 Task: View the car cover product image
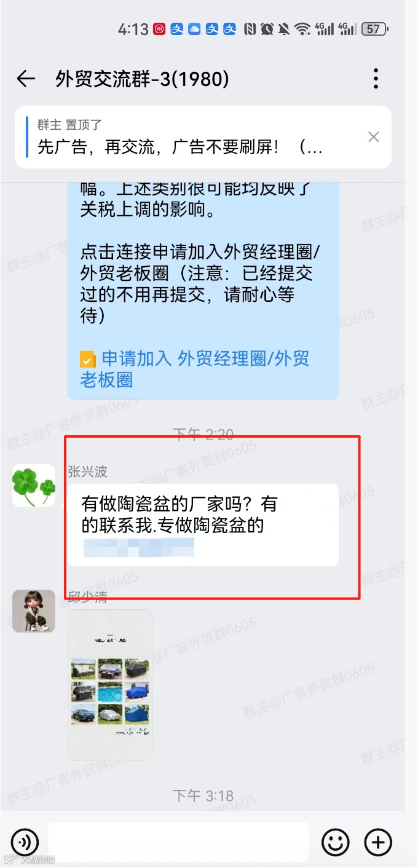(x=110, y=685)
